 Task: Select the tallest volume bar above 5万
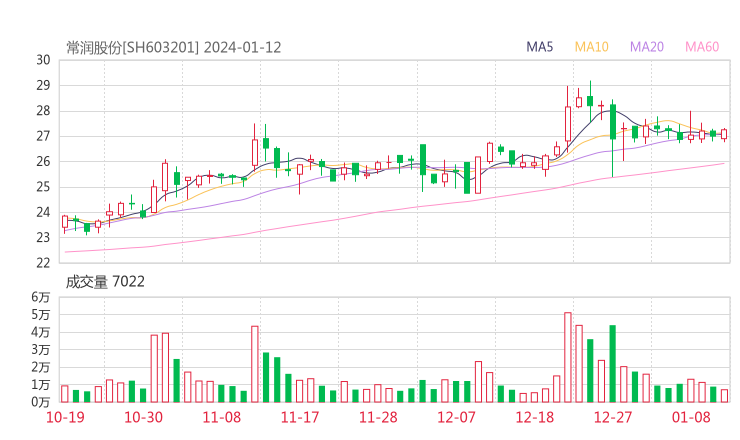568,357
